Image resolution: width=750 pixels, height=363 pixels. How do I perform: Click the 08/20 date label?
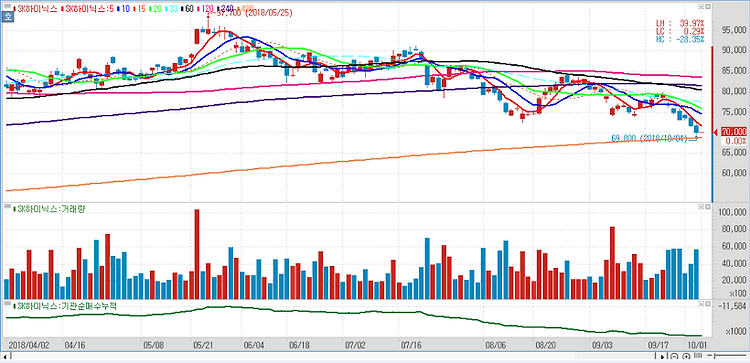pyautogui.click(x=545, y=344)
